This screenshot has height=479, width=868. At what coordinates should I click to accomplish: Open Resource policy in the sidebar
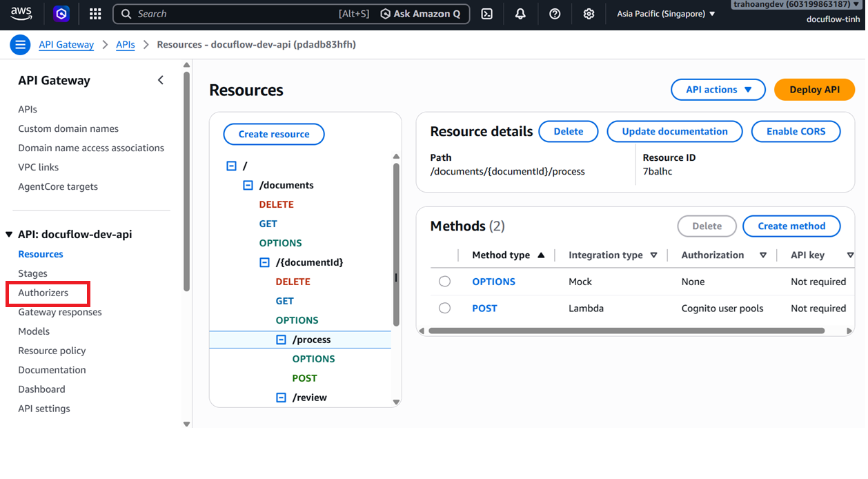click(x=52, y=351)
